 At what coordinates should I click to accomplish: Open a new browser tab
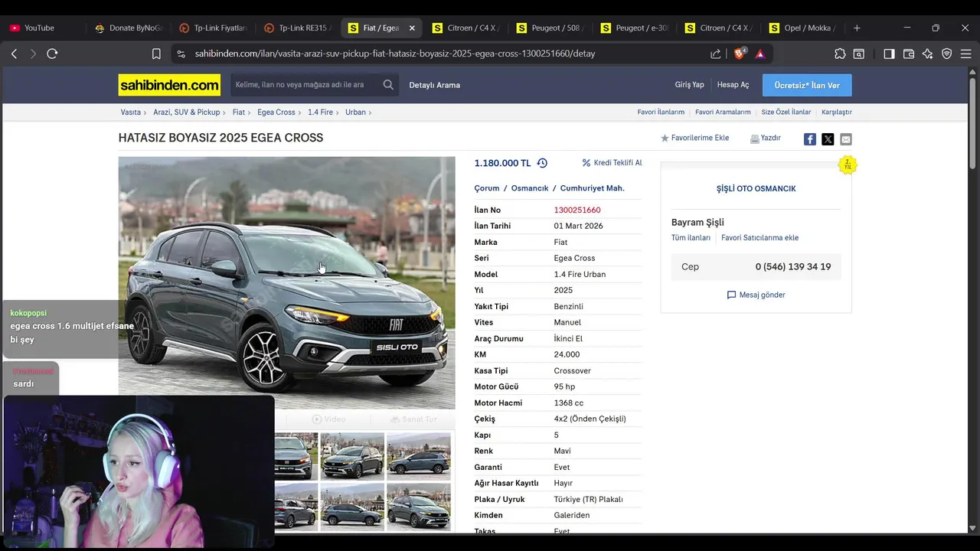tap(857, 28)
